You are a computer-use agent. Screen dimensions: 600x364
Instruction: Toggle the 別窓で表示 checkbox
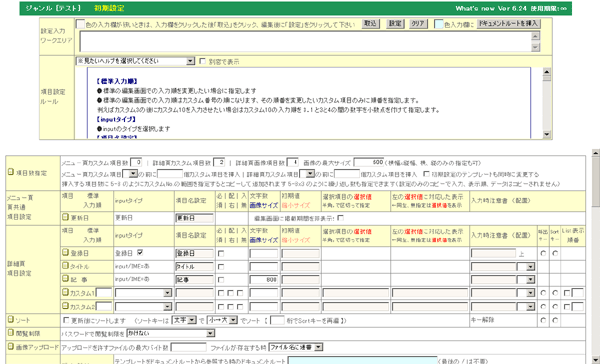[202, 61]
